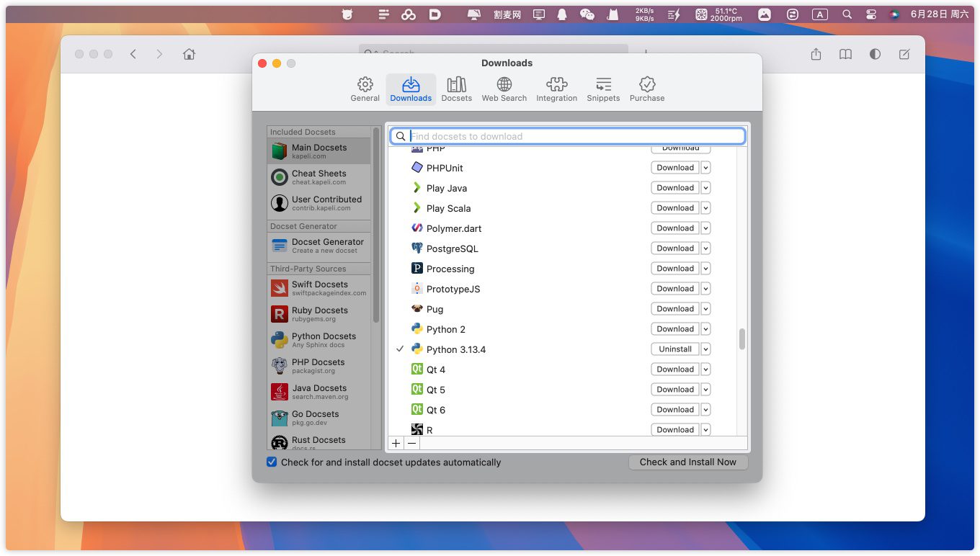The image size is (980, 556).
Task: Select Python Docsets Sphinx source
Action: (318, 340)
